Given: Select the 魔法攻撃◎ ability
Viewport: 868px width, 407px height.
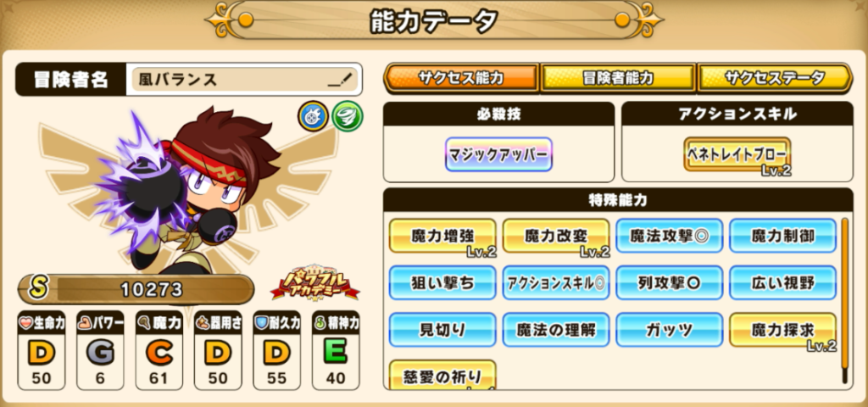Looking at the screenshot, I should [x=670, y=236].
